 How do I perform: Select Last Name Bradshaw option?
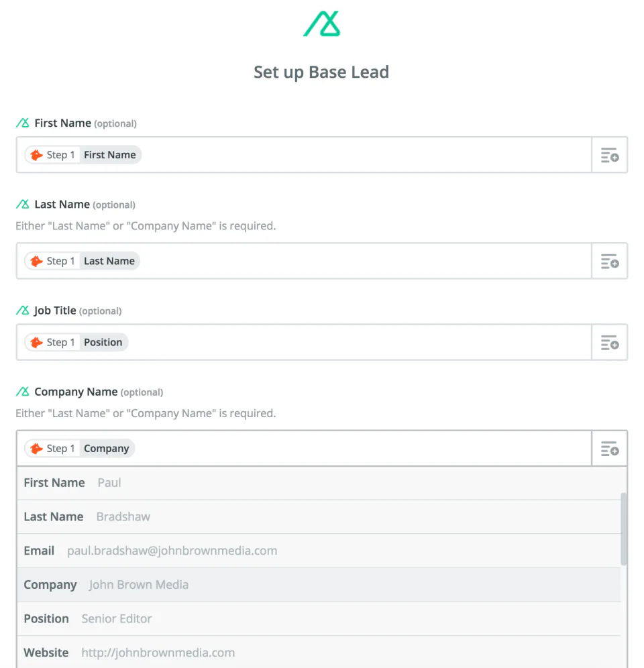click(319, 516)
